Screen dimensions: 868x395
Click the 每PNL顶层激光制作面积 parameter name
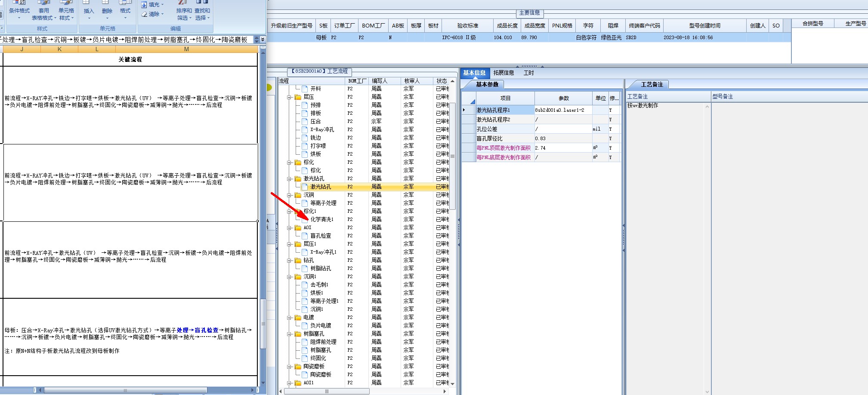point(504,148)
